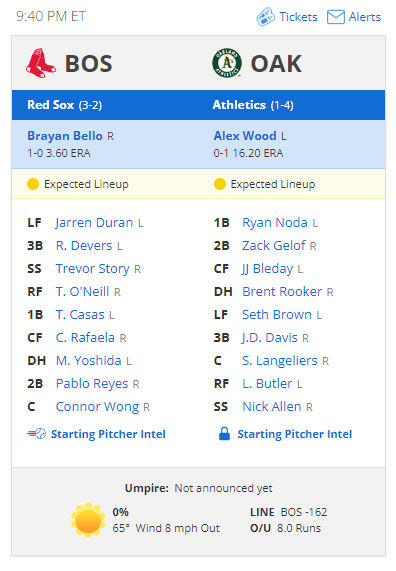The height and width of the screenshot is (571, 396).
Task: Click the Alerts envelope icon
Action: pos(336,17)
